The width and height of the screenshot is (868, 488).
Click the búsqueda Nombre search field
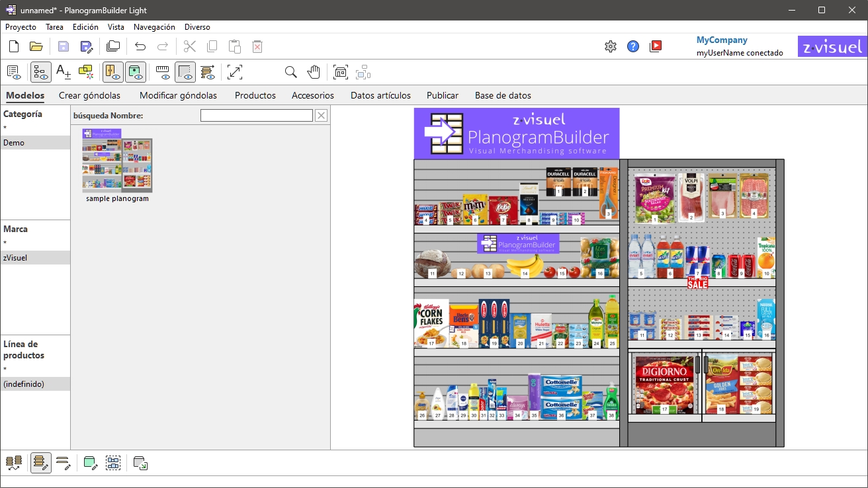(257, 116)
